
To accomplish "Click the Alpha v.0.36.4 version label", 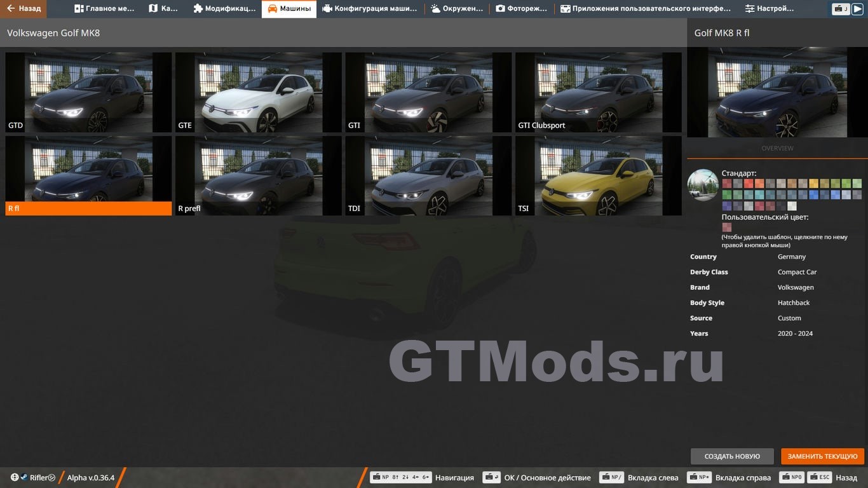I will point(91,478).
